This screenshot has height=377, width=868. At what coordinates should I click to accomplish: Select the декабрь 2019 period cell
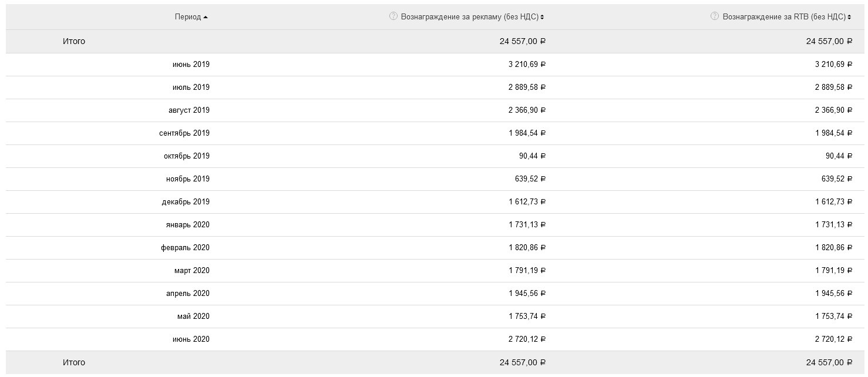[186, 201]
